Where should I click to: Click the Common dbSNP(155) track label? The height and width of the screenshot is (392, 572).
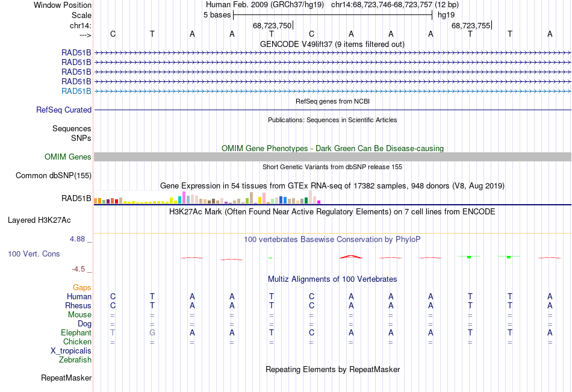(53, 176)
